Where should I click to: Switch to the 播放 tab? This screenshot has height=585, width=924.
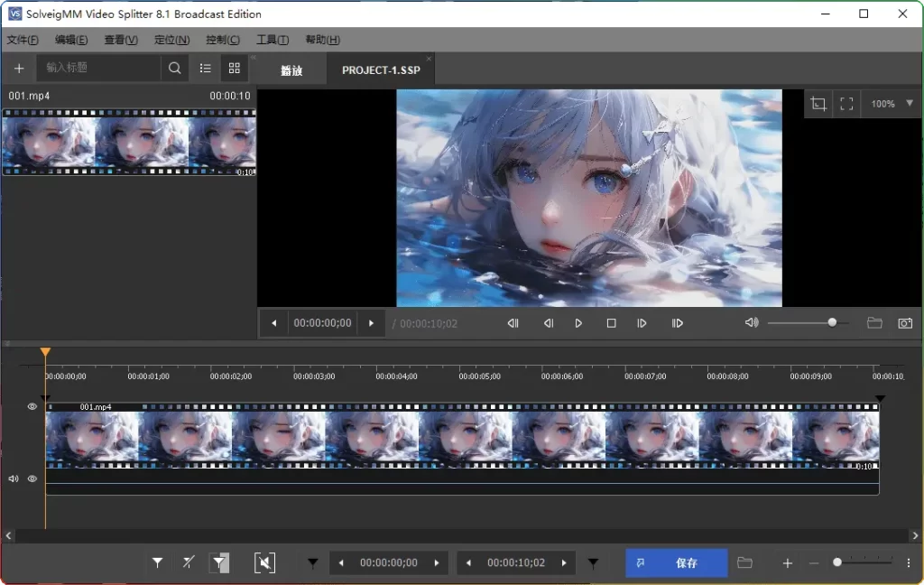(291, 70)
